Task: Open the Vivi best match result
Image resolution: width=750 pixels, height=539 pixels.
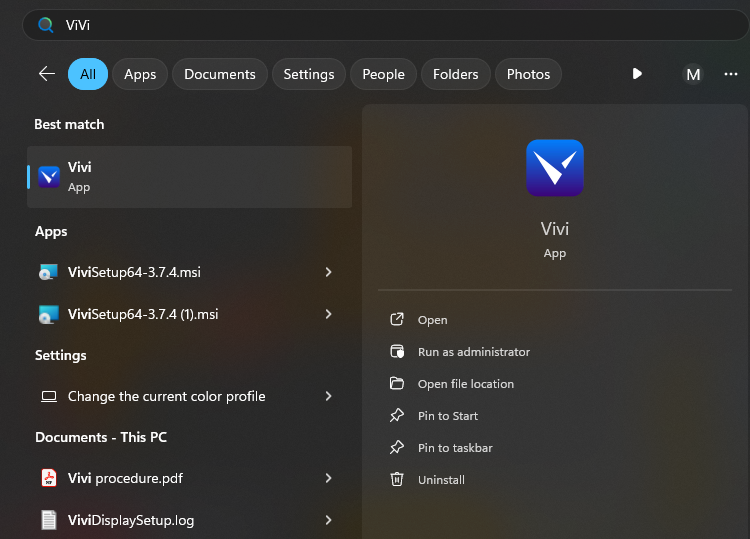Action: click(189, 177)
